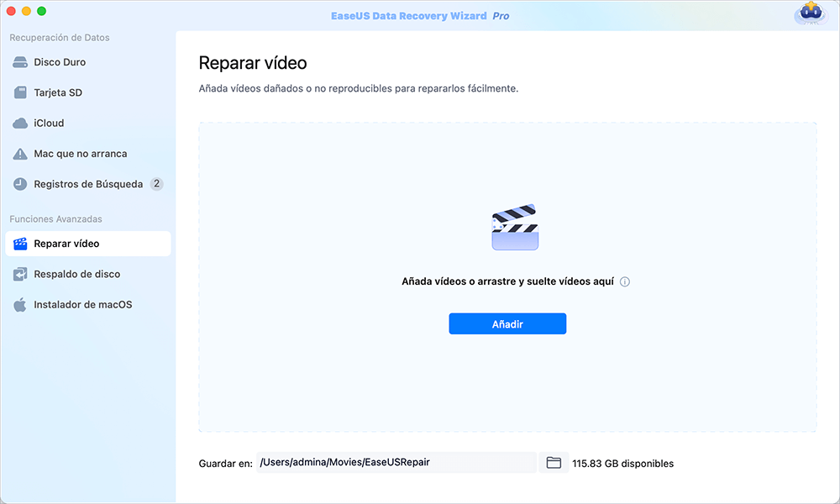Click the avatar icon in top-right corner
The width and height of the screenshot is (840, 504).
point(811,13)
